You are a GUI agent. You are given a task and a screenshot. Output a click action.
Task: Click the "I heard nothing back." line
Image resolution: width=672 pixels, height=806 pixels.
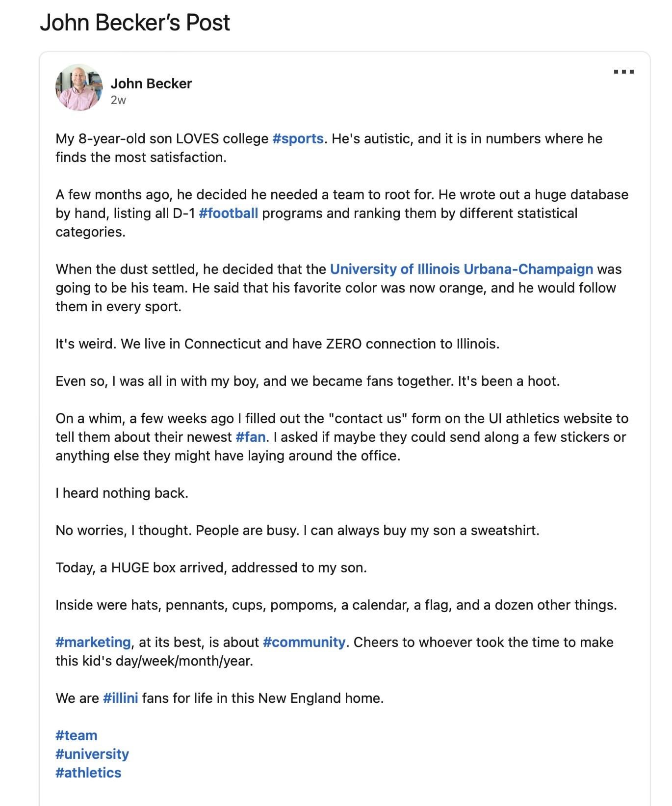point(122,493)
